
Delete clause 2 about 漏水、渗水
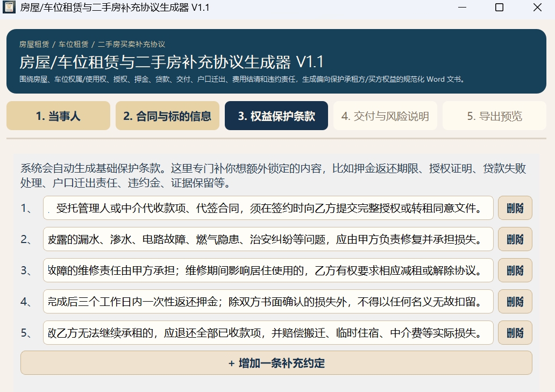click(x=515, y=239)
